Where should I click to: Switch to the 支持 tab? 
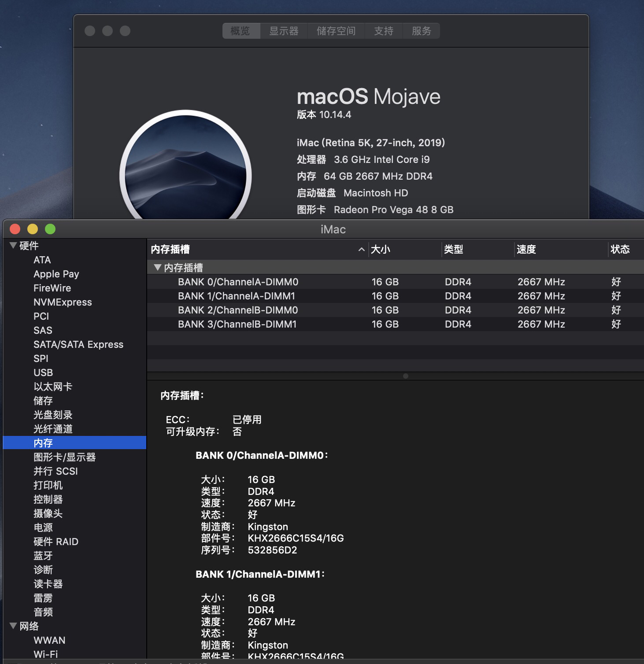pos(384,31)
